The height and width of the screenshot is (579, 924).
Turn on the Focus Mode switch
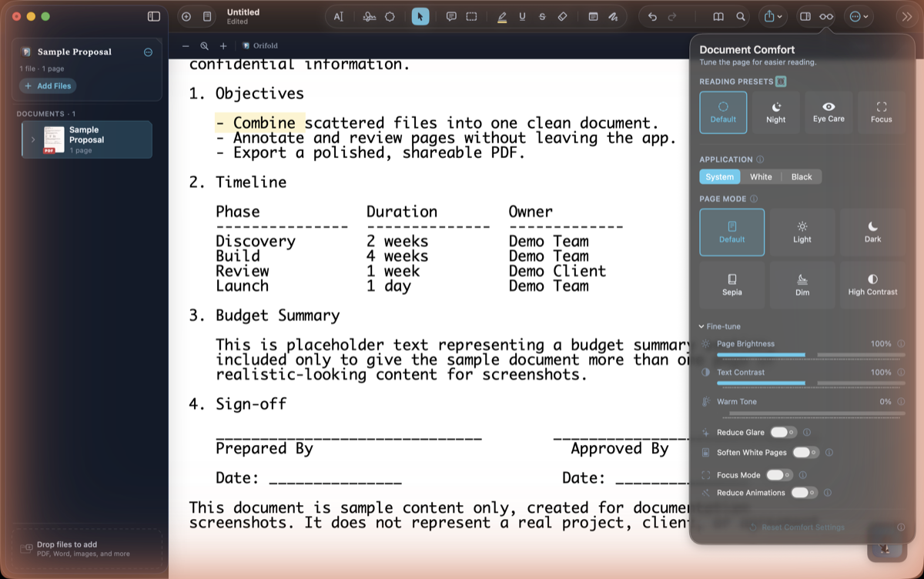click(x=779, y=475)
